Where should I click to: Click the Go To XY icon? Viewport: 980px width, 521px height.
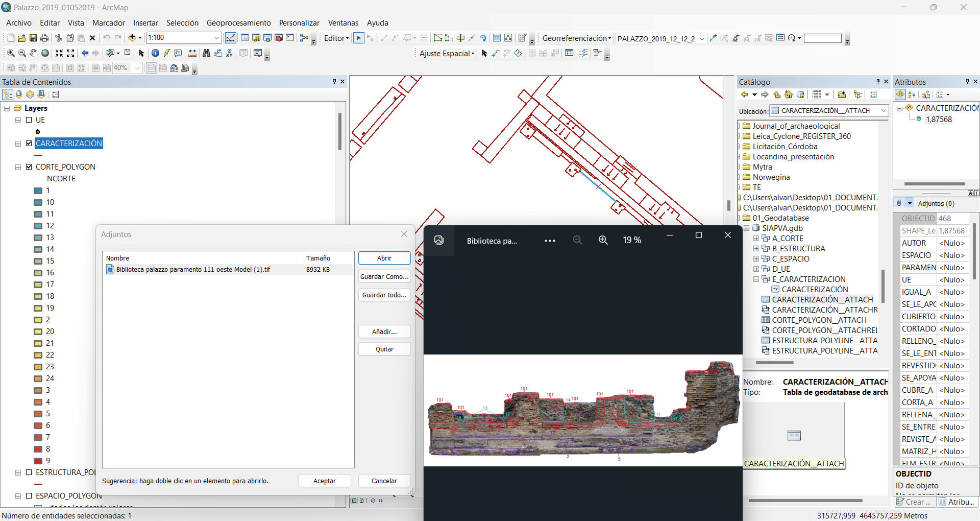click(x=229, y=53)
